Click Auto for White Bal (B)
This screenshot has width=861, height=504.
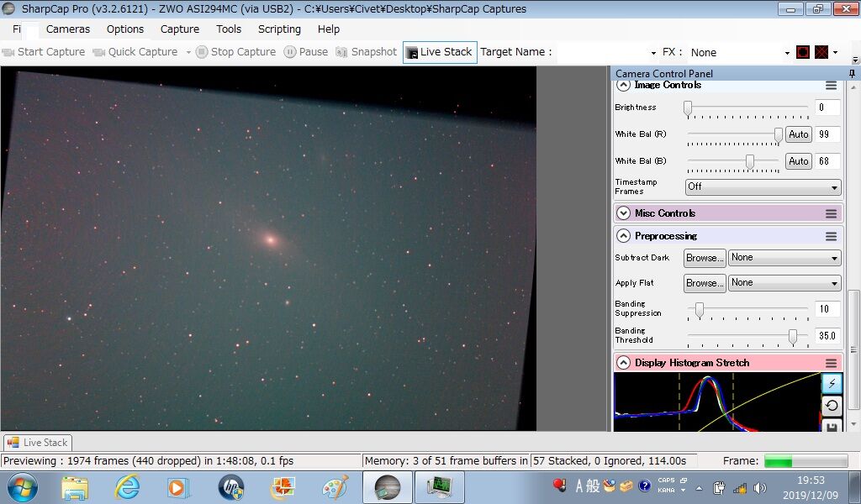pyautogui.click(x=799, y=161)
